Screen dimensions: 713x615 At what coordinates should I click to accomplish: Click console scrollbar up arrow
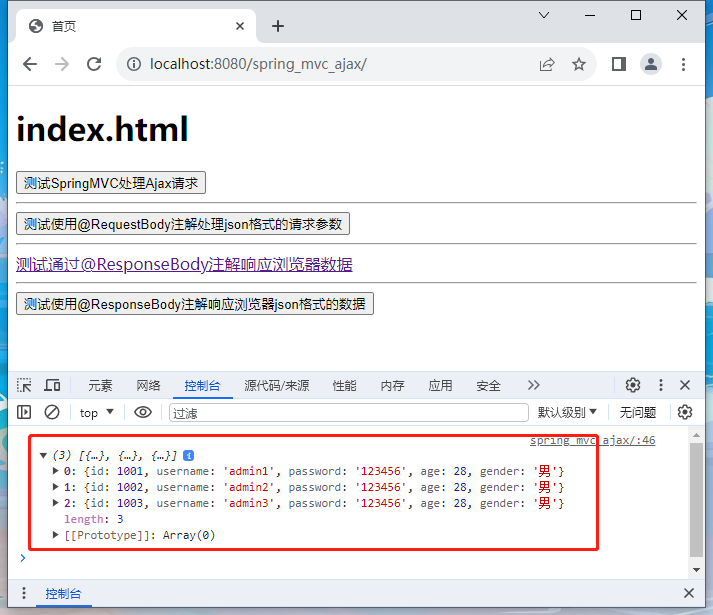[x=696, y=435]
